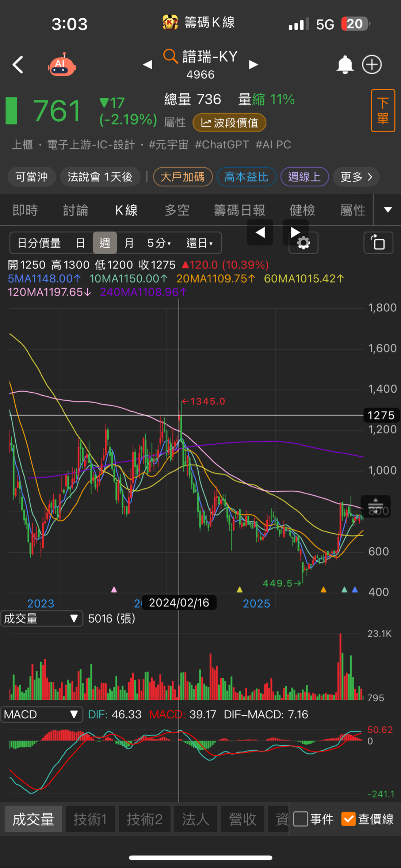
Task: Select 技術2 indicator tab
Action: (145, 819)
